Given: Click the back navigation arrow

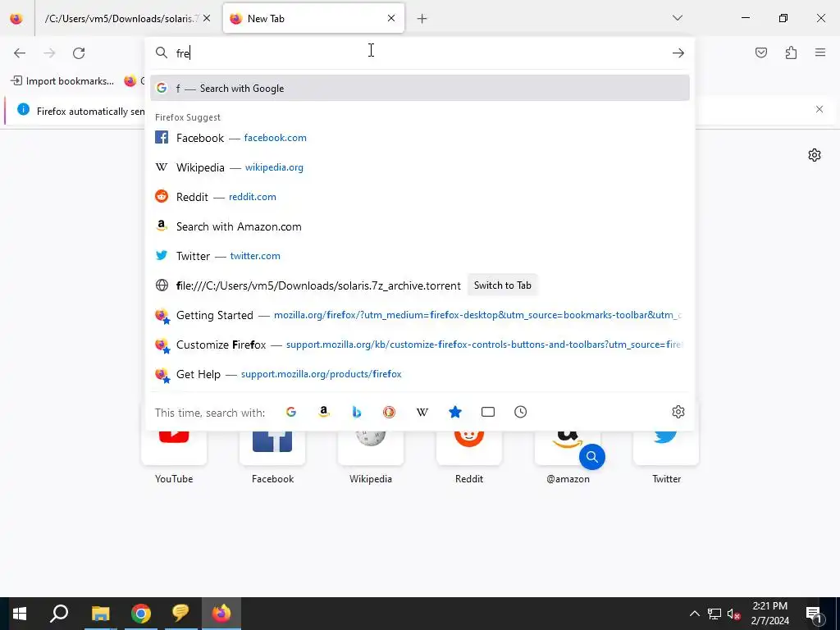Looking at the screenshot, I should [20, 53].
